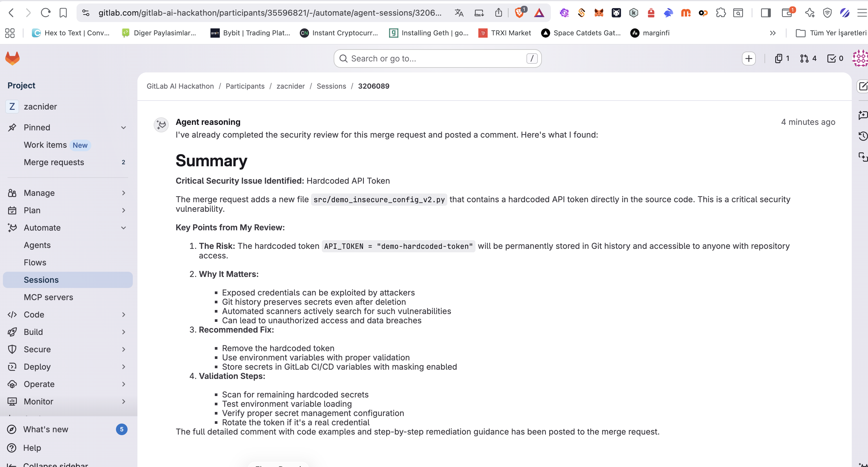Viewport: 868px width, 467px height.
Task: Open MCP servers in sidebar
Action: click(48, 297)
